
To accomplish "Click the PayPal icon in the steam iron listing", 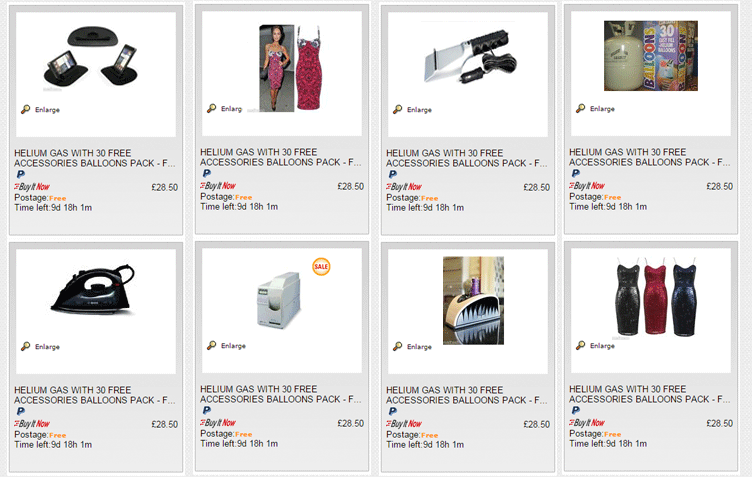I will tap(20, 411).
